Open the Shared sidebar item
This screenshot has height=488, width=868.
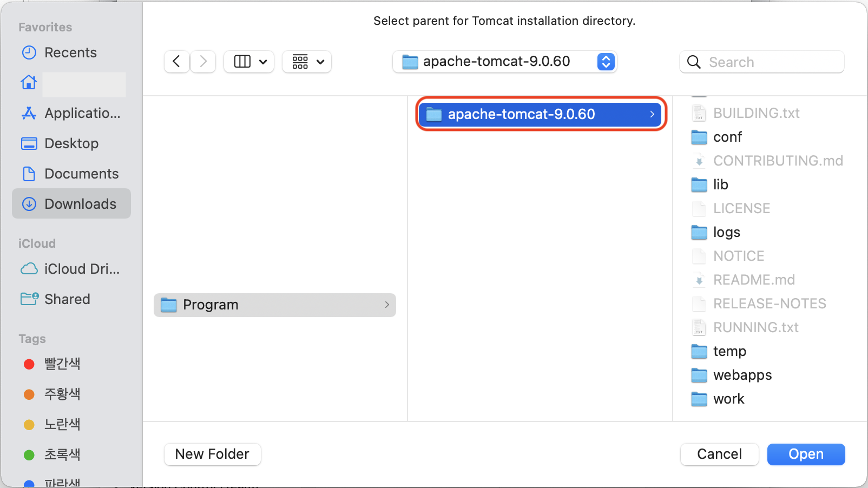[71, 299]
